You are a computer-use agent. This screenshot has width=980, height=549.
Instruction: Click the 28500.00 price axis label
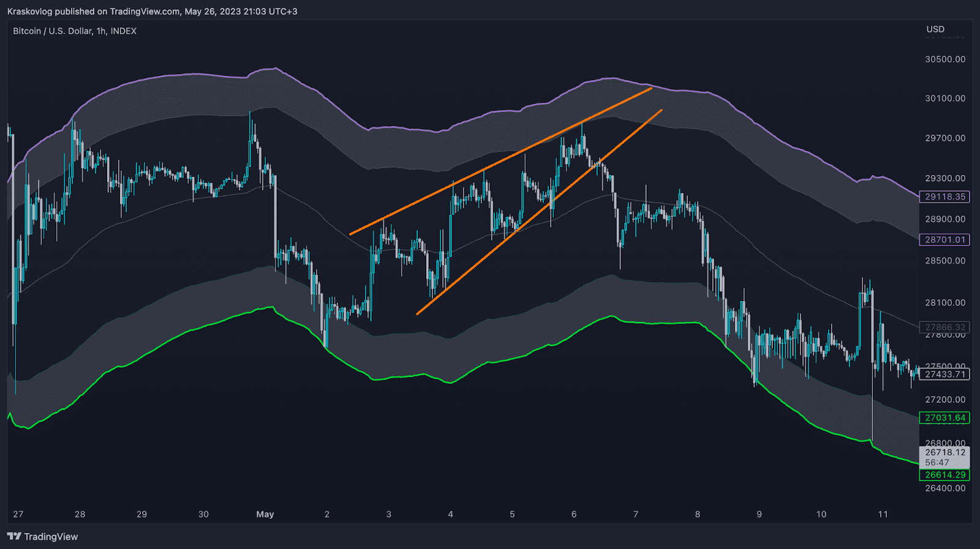click(x=945, y=260)
